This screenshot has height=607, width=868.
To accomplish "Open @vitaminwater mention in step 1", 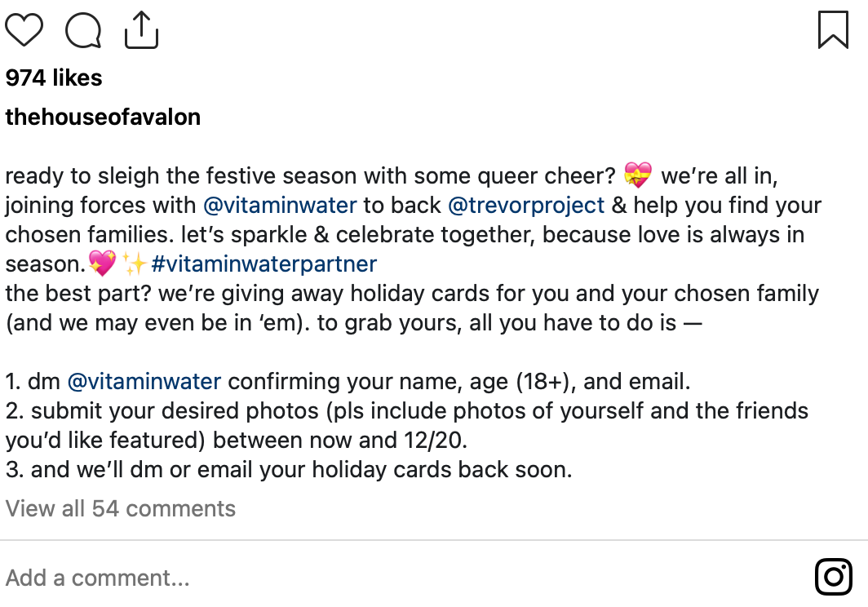I will pyautogui.click(x=144, y=381).
